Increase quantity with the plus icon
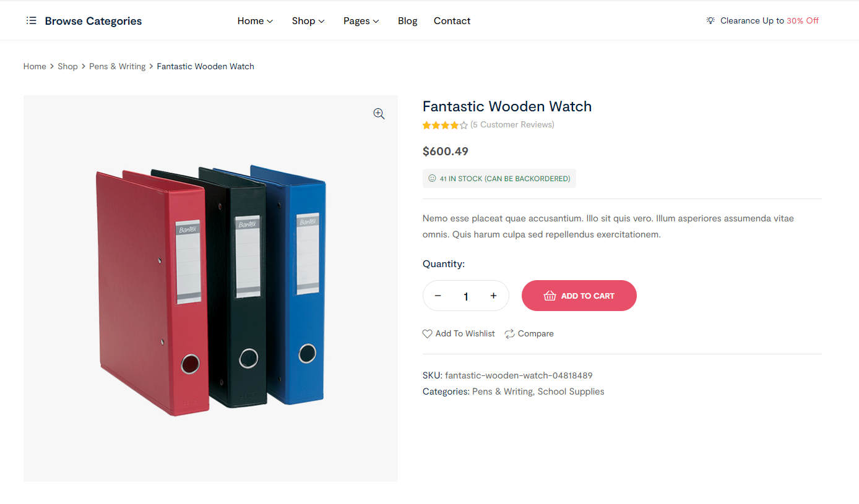Image resolution: width=859 pixels, height=504 pixels. coord(493,296)
